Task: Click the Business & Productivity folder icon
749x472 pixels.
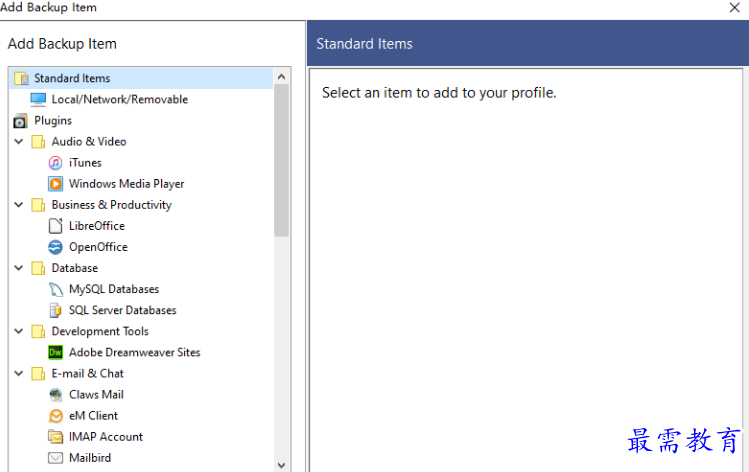Action: [x=38, y=205]
